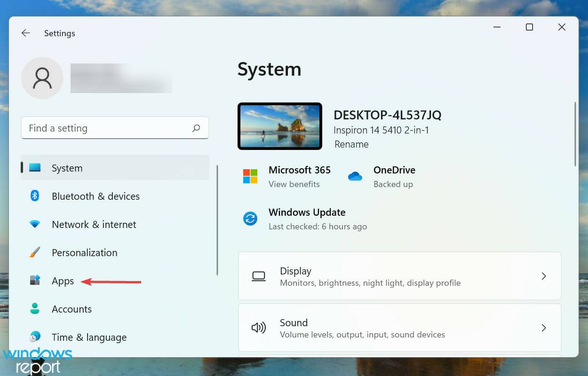Click the Windows Update icon

click(x=250, y=218)
